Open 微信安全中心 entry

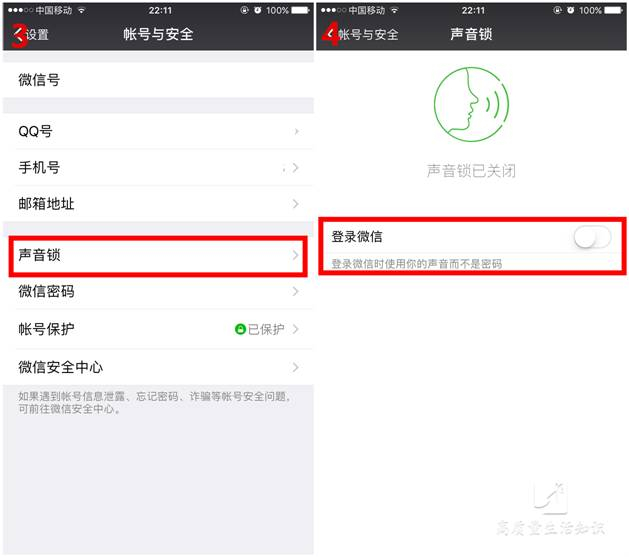[158, 367]
